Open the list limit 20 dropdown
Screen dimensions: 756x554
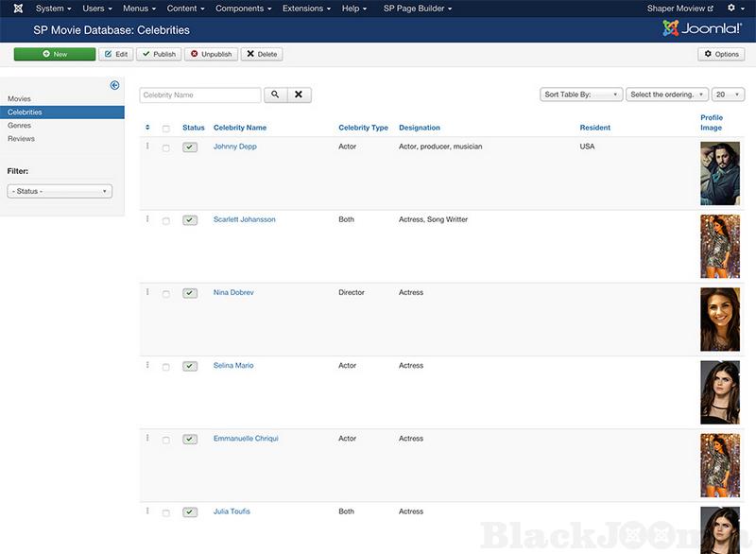[728, 95]
